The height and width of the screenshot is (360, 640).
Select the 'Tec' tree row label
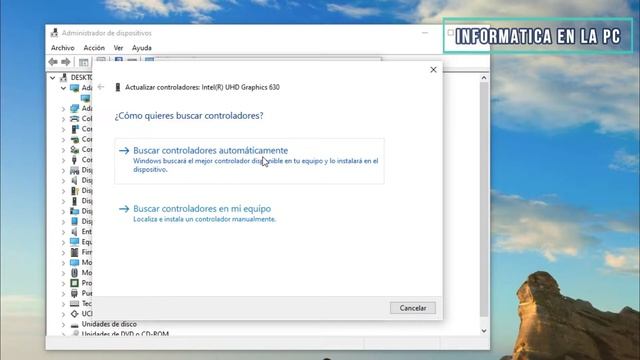(x=87, y=304)
